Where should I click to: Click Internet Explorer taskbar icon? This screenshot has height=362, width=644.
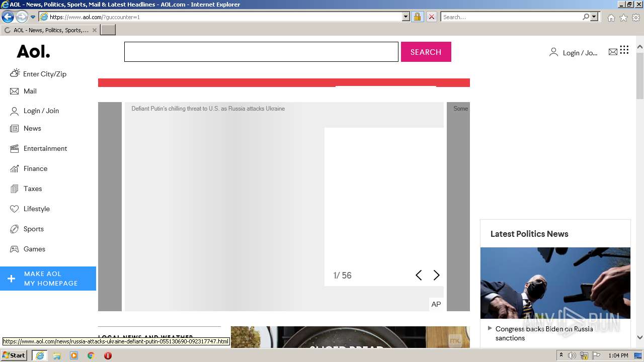[x=40, y=355]
